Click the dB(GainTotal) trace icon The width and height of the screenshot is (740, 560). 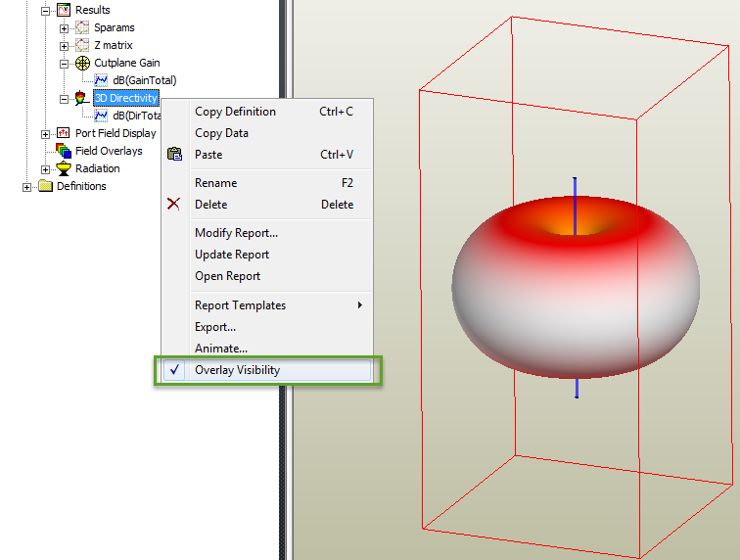(101, 80)
